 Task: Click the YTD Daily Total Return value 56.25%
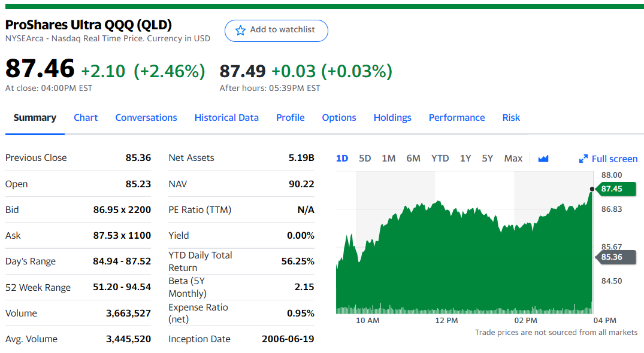click(298, 261)
